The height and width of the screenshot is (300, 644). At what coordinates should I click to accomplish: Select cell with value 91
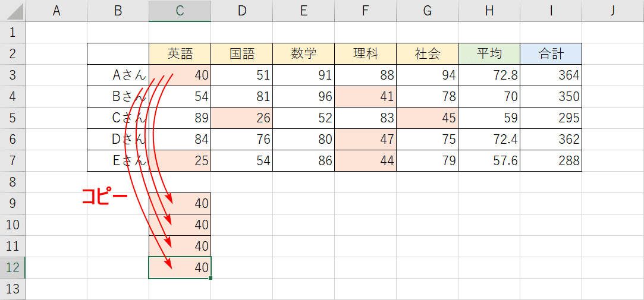tap(303, 75)
